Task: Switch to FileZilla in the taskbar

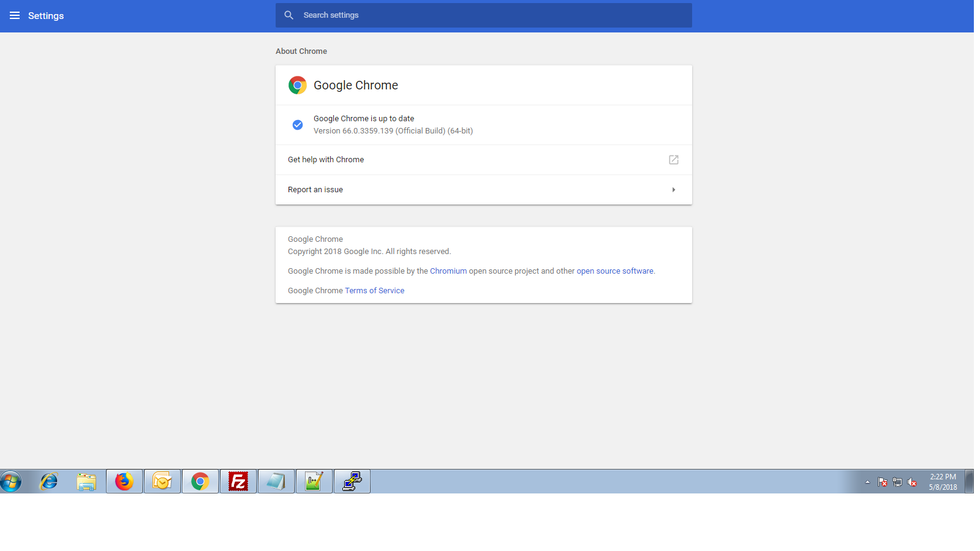Action: click(238, 482)
